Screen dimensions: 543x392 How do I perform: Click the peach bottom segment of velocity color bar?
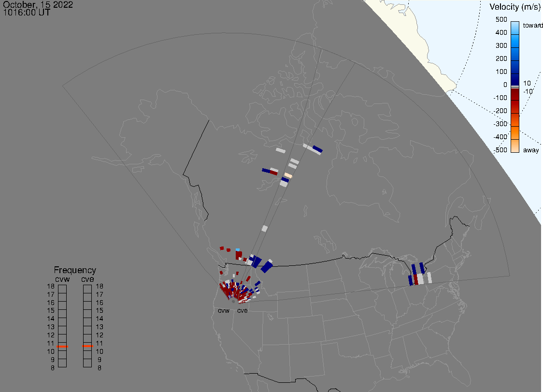pos(515,146)
